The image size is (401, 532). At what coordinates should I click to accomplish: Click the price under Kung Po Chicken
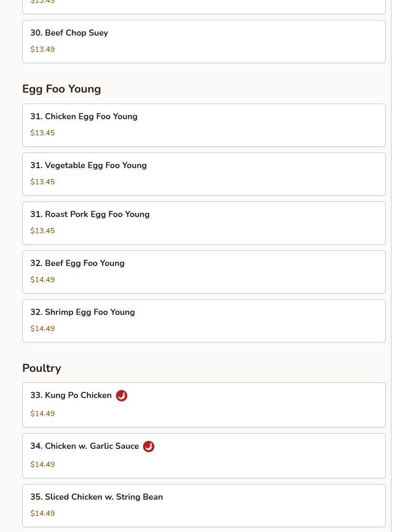point(43,414)
